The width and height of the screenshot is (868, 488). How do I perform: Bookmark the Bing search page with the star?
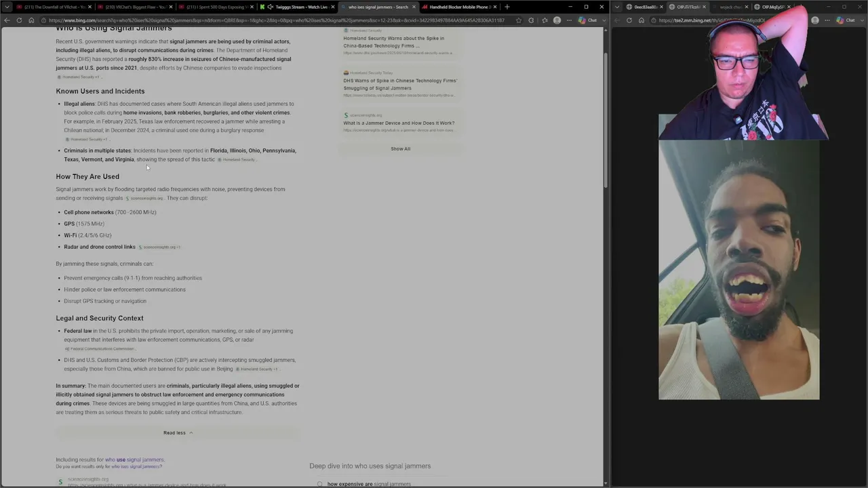[x=519, y=20]
